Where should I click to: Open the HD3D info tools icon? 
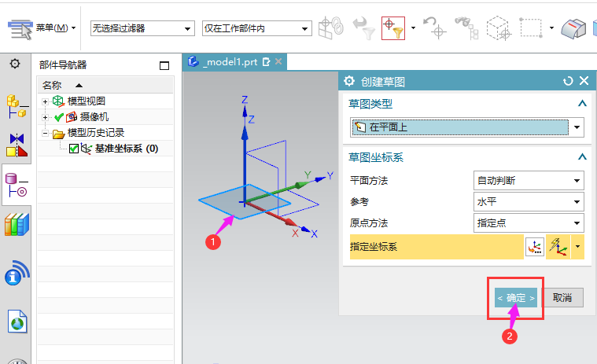pos(17,273)
